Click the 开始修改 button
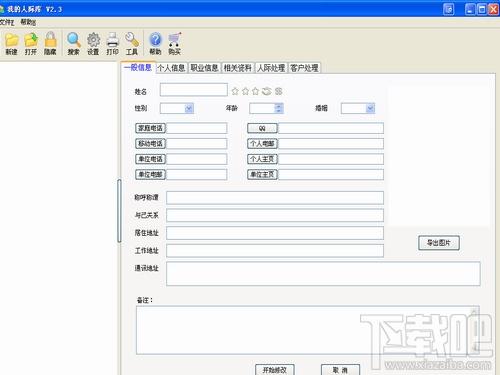This screenshot has width=500, height=375. 275,370
